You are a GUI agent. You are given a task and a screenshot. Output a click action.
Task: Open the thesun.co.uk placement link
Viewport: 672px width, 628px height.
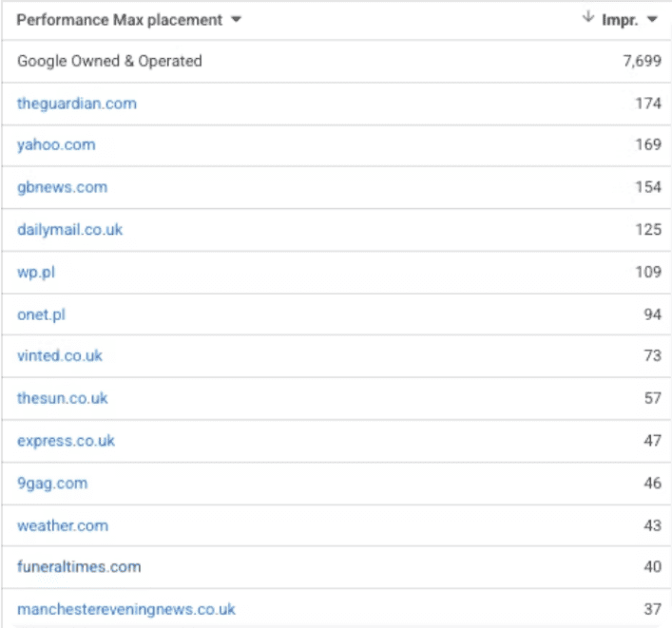coord(62,398)
